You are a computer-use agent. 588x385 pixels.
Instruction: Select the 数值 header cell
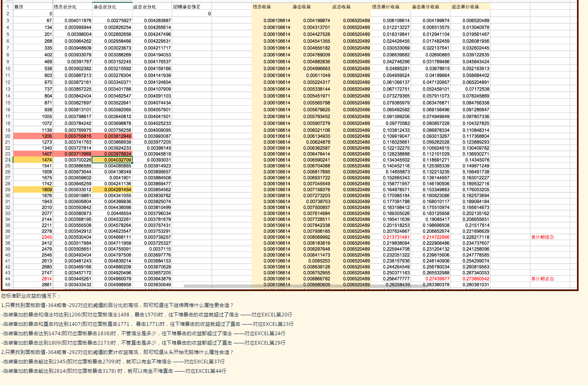[x=33, y=7]
